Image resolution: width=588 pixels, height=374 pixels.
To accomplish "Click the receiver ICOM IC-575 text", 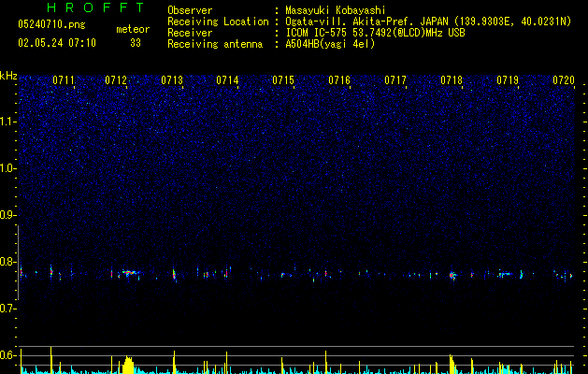I will pyautogui.click(x=375, y=33).
